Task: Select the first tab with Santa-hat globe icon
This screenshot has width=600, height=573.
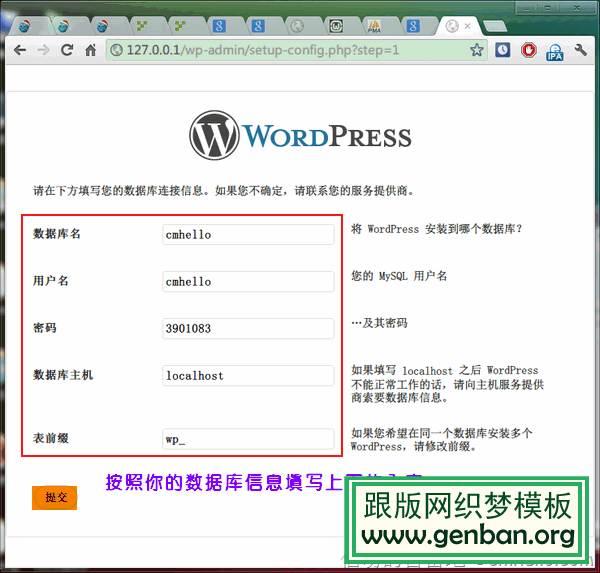Action: pos(24,26)
